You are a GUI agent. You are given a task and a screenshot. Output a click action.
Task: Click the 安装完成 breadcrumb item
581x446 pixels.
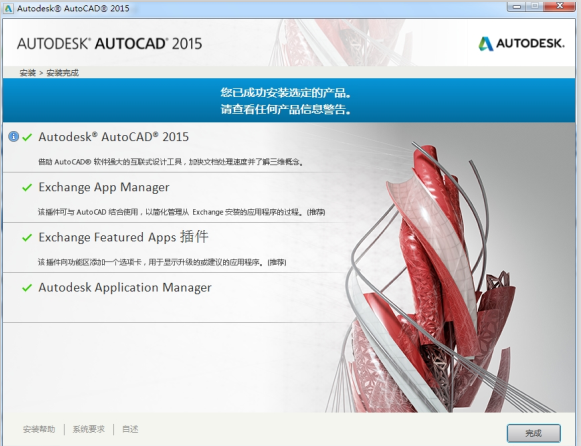(x=62, y=73)
